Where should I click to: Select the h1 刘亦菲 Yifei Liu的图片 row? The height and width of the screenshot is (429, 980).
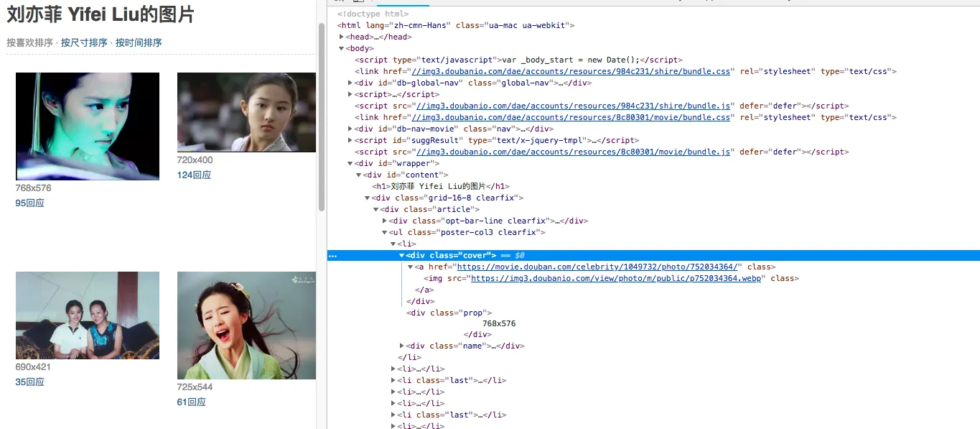coord(441,186)
